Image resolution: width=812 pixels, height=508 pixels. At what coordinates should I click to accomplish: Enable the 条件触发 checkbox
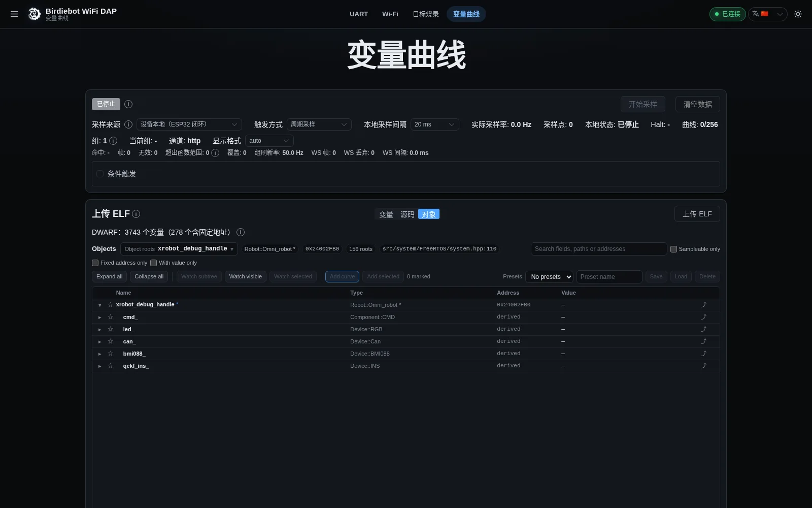click(x=100, y=174)
